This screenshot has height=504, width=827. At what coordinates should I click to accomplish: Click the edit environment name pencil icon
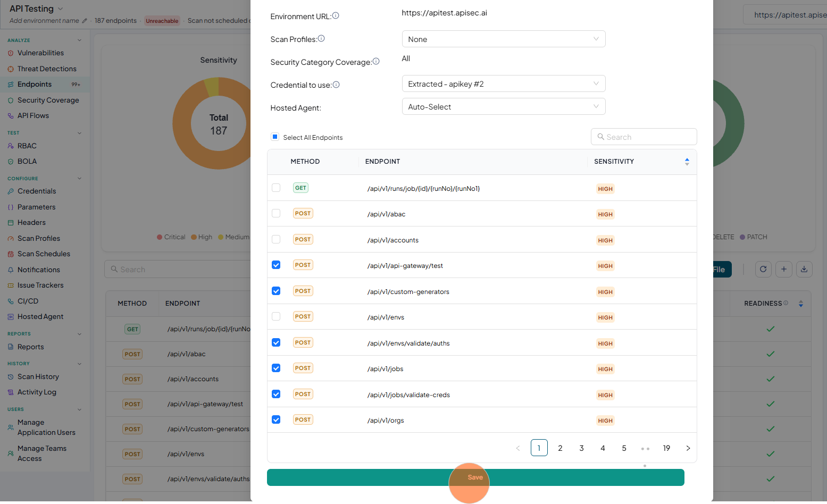(84, 21)
